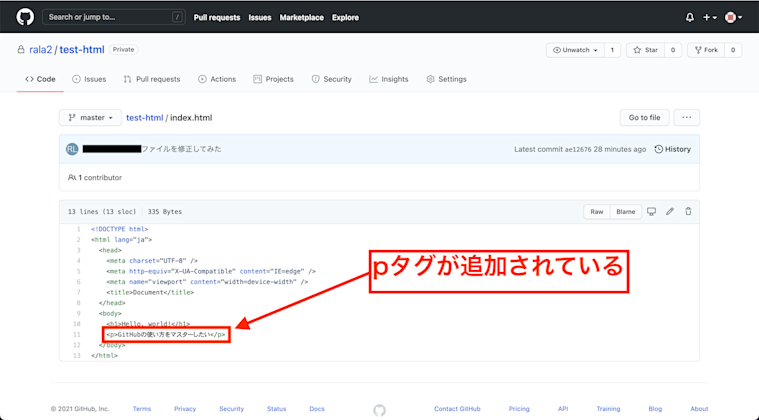Select code line number 13
This screenshot has width=759, height=420.
coord(77,356)
